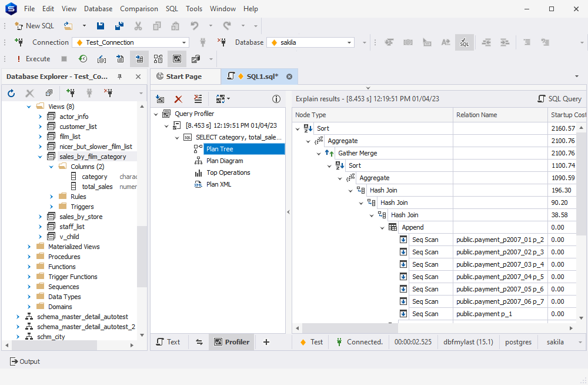The image size is (588, 385).
Task: Open execution history via the clock icon
Action: [x=83, y=59]
